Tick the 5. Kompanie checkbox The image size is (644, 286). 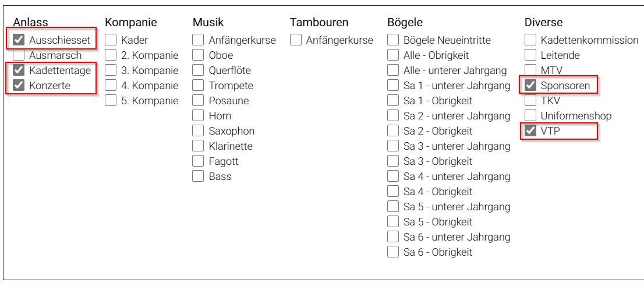tap(111, 101)
